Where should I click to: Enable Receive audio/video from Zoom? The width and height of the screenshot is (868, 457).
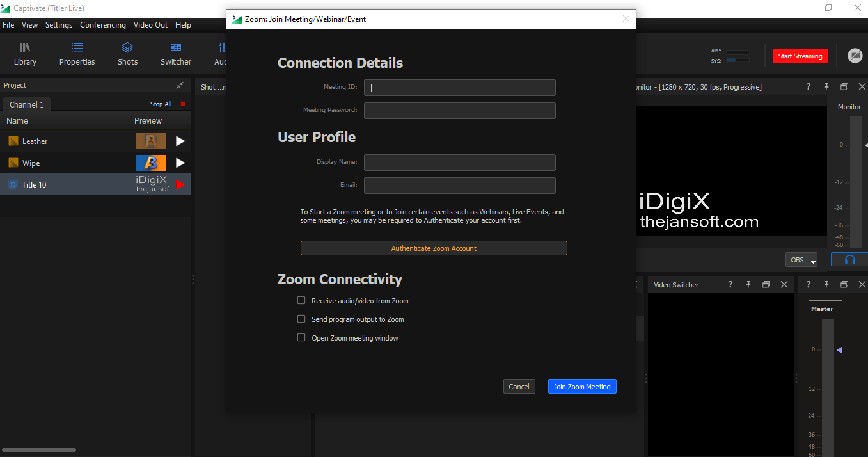(301, 300)
